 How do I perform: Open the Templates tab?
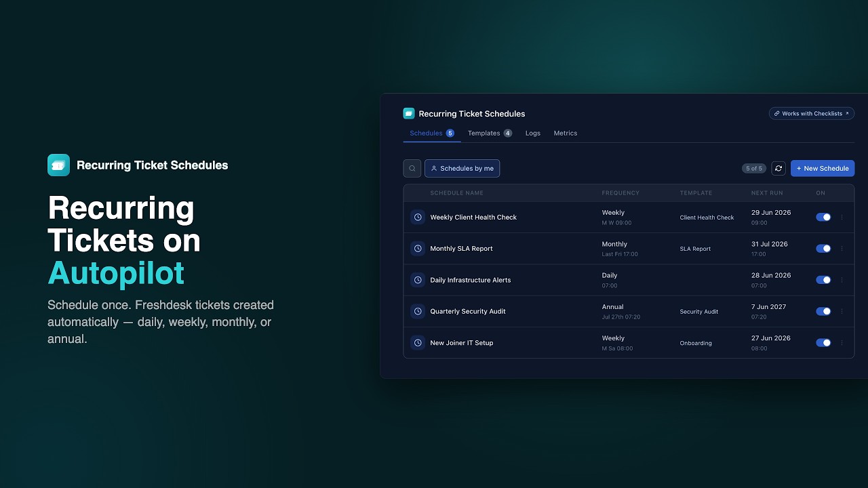490,133
